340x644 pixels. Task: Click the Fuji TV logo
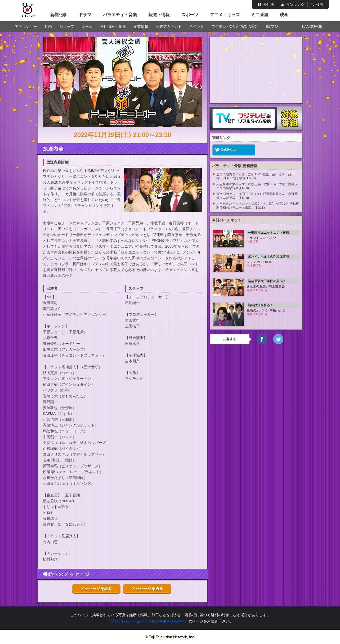click(28, 10)
